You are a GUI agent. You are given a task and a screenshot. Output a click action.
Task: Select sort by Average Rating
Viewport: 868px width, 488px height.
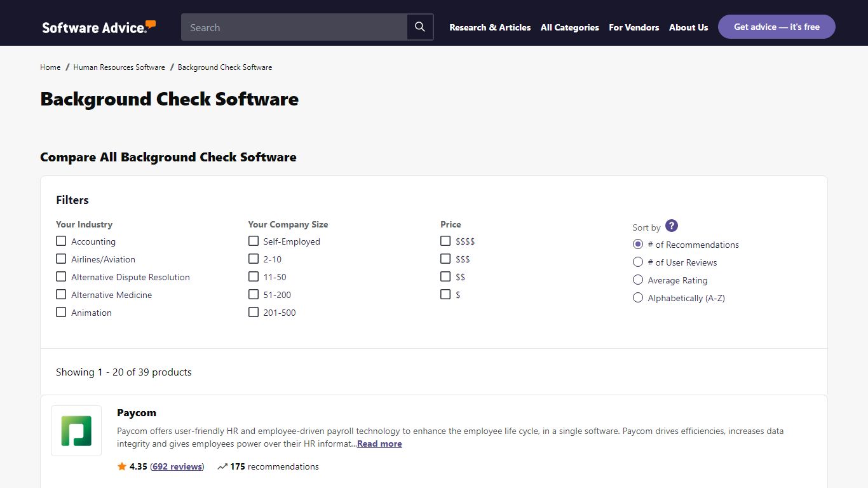pos(638,280)
